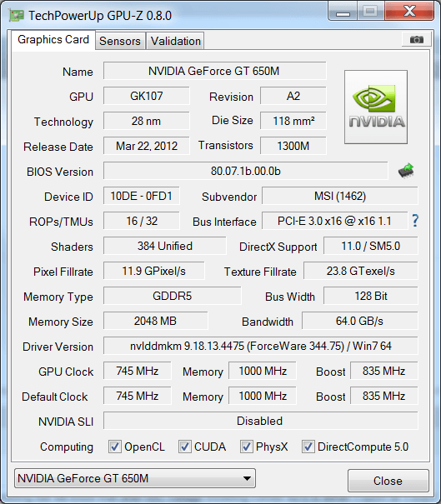Click the Bandwidth field 64.0 GB/s
Image resolution: width=441 pixels, height=504 pixels.
point(360,321)
